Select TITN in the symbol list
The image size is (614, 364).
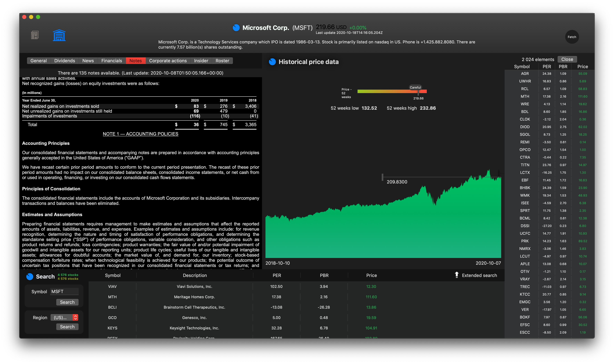pyautogui.click(x=549, y=165)
